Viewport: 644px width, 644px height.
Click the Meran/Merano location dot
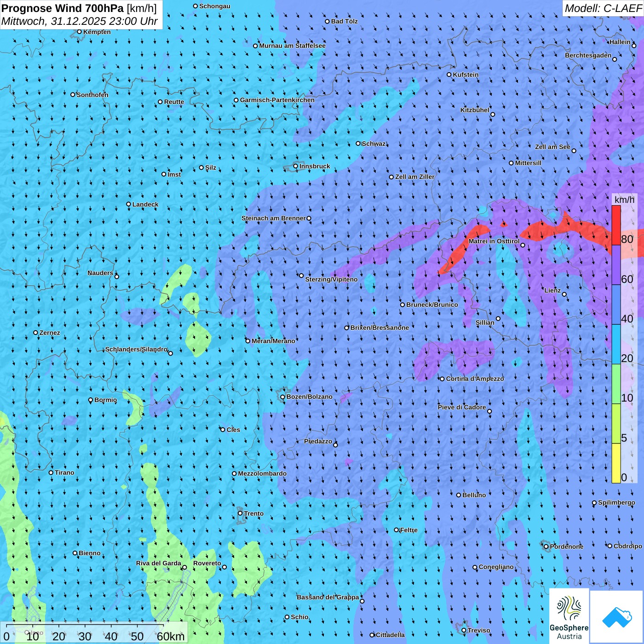(248, 341)
